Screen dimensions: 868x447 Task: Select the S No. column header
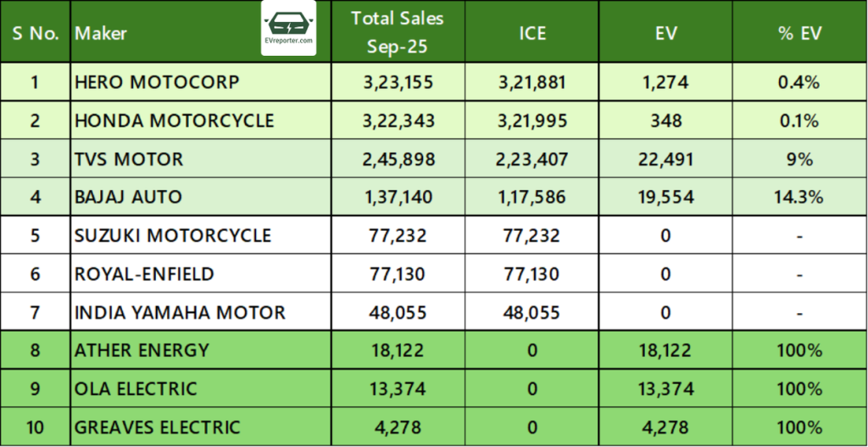(35, 33)
